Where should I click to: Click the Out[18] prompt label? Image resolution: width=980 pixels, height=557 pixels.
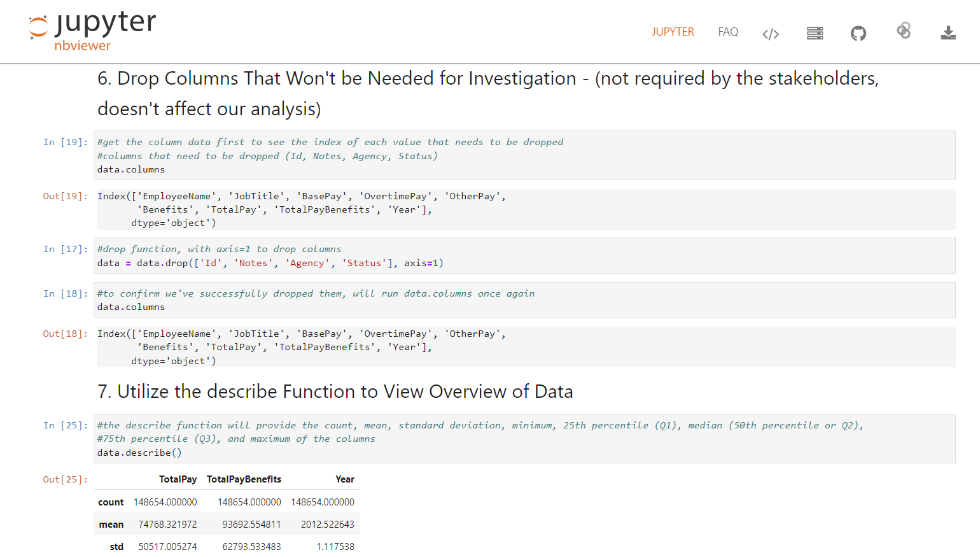[65, 334]
